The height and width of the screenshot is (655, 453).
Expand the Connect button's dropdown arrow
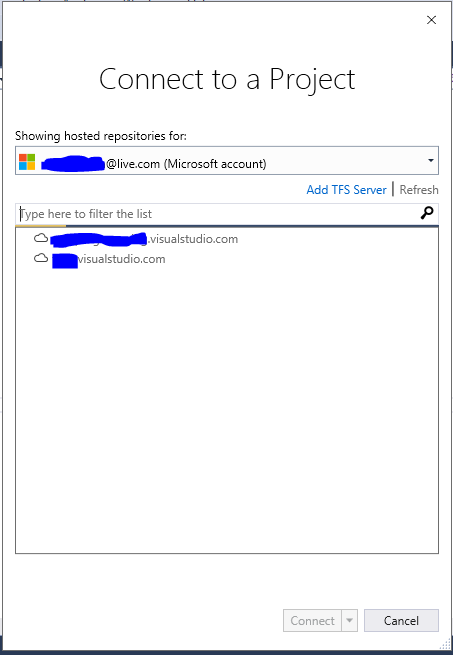click(349, 620)
